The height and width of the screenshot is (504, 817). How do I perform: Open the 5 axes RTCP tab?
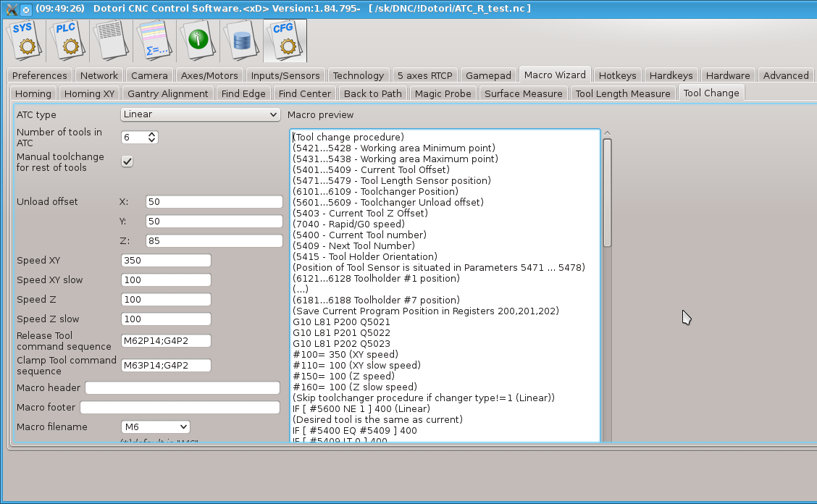click(425, 75)
